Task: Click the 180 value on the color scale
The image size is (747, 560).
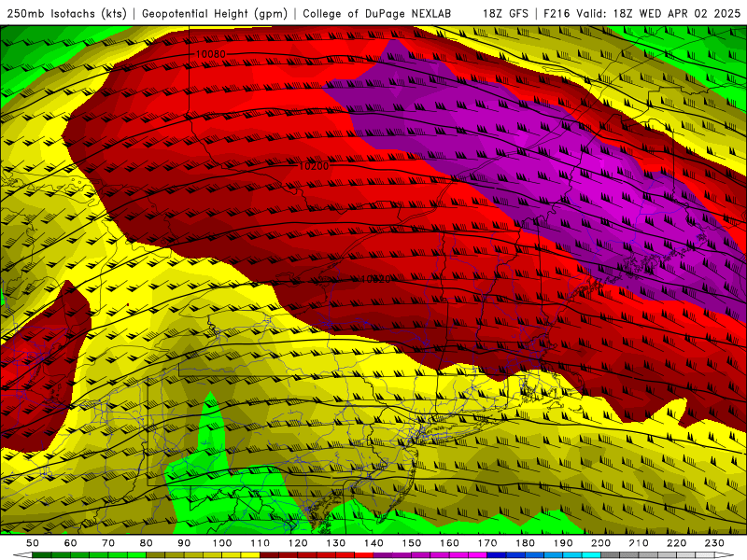Action: [525, 543]
